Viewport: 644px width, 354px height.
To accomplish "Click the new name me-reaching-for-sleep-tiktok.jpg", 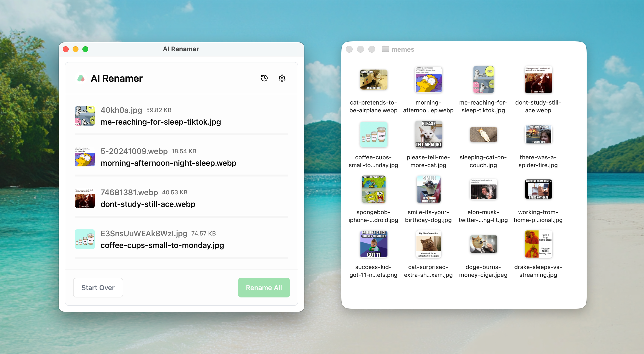I will point(160,122).
